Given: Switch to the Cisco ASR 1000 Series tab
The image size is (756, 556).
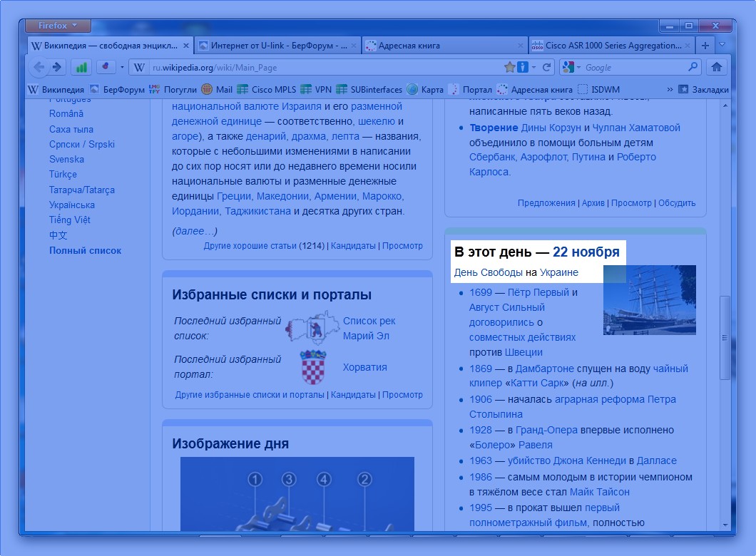Looking at the screenshot, I should click(611, 46).
